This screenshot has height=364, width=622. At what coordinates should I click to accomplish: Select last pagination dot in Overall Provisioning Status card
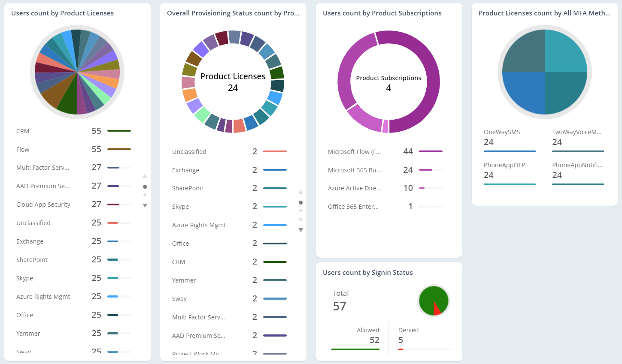300,219
